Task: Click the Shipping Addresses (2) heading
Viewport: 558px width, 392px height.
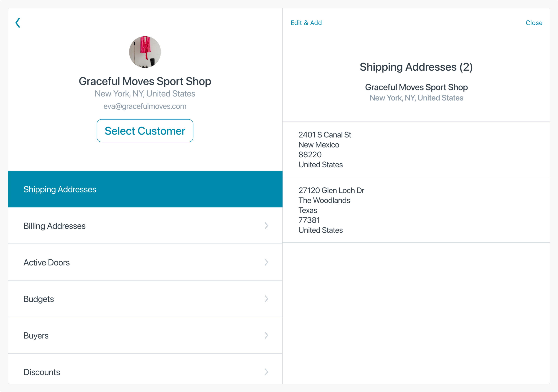Action: (x=416, y=67)
